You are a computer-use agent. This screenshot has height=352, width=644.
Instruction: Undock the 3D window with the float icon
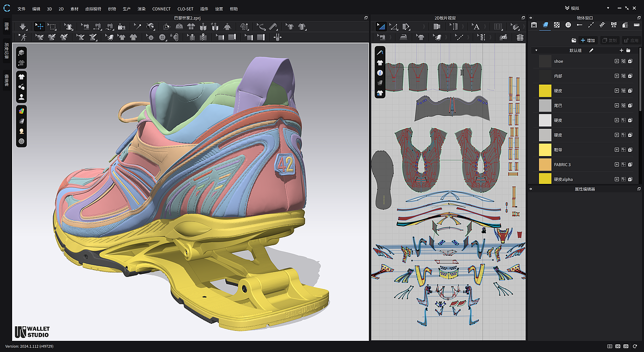366,18
